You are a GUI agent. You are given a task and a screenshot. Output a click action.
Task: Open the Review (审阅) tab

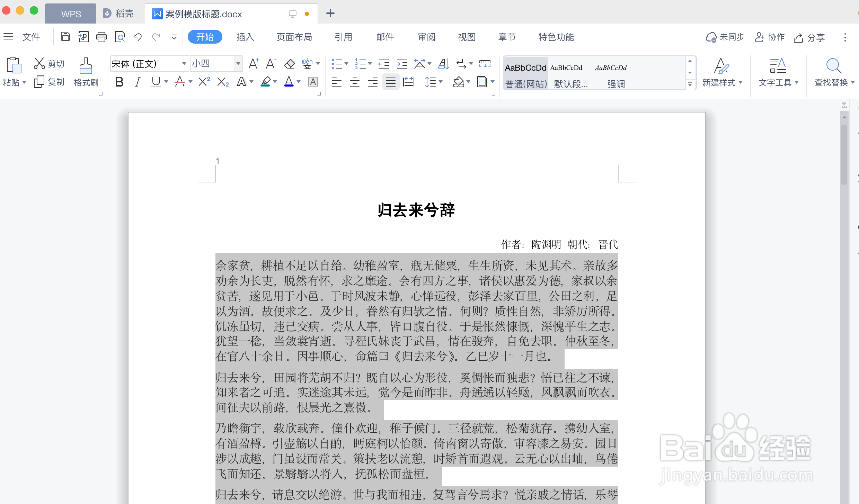(x=426, y=37)
